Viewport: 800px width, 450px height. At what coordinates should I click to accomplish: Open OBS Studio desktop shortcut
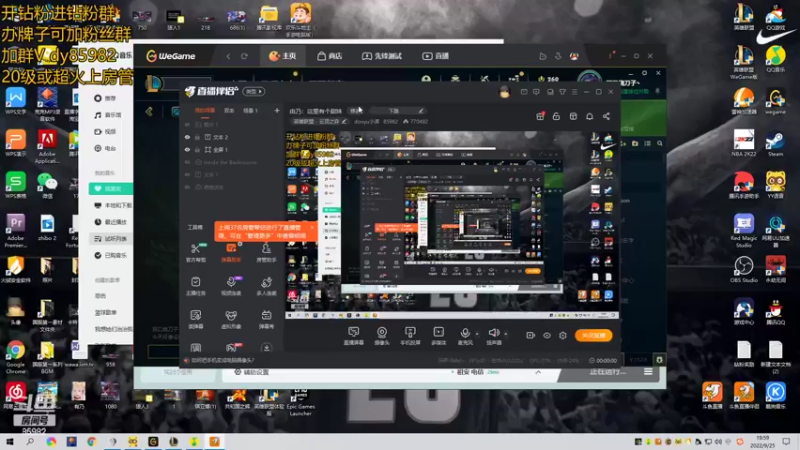[x=744, y=270]
